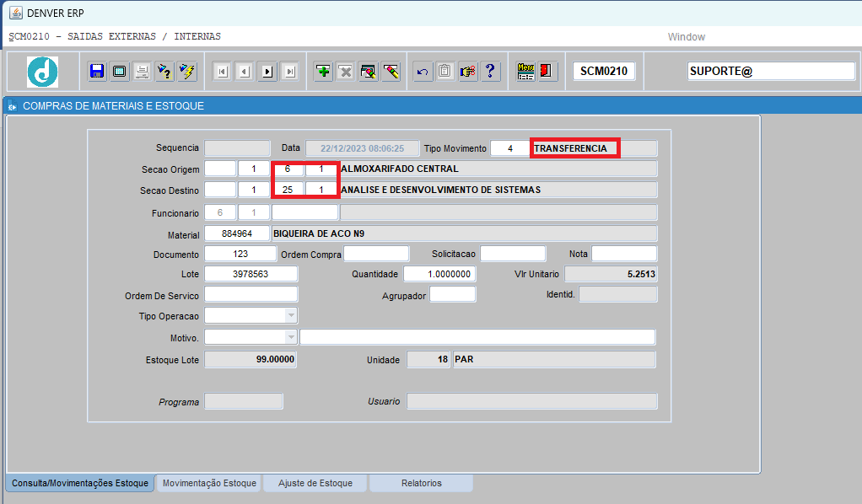Click ALMOXARIFADO CENTRAL text
This screenshot has width=862, height=504.
click(399, 169)
